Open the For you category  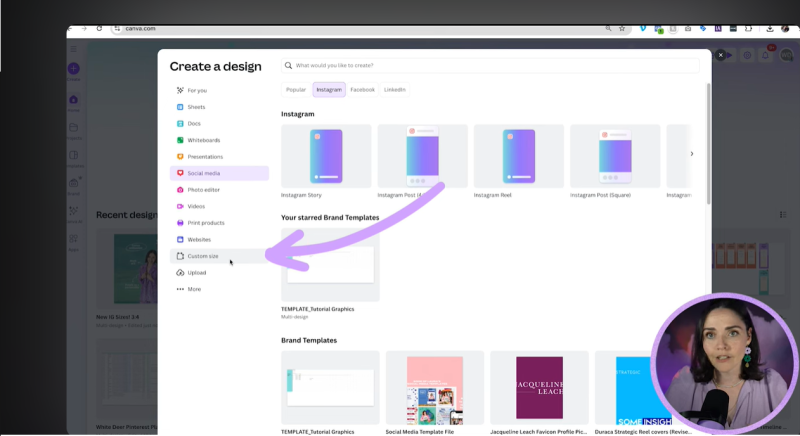[x=219, y=90]
